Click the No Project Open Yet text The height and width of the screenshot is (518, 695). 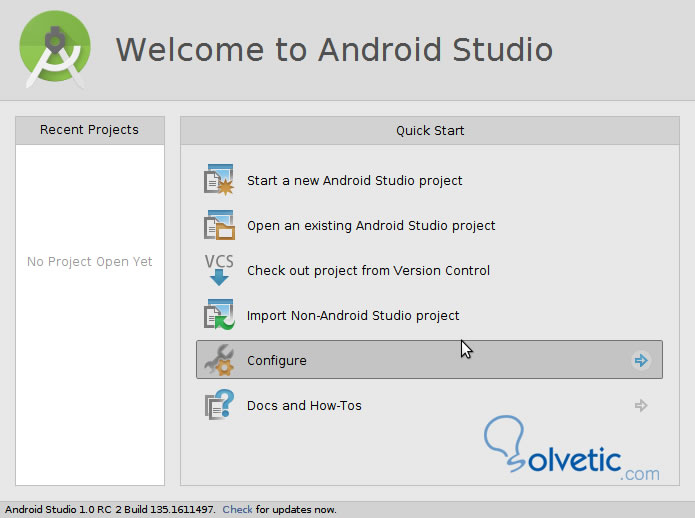point(90,261)
